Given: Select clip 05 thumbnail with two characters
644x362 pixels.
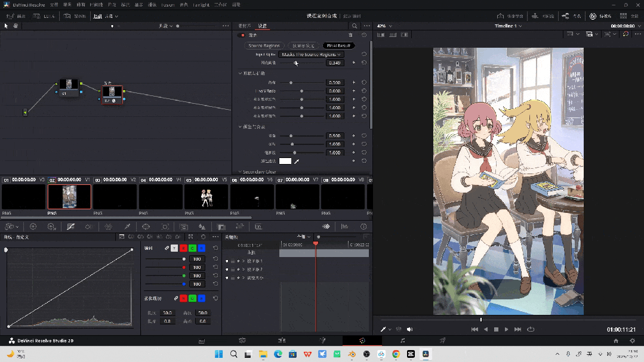Looking at the screenshot, I should (x=206, y=197).
